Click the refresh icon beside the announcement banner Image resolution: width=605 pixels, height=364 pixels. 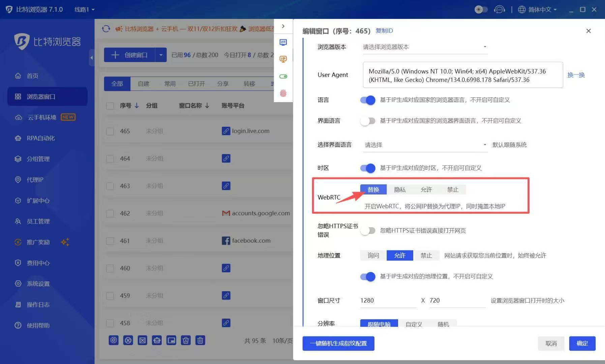click(106, 29)
